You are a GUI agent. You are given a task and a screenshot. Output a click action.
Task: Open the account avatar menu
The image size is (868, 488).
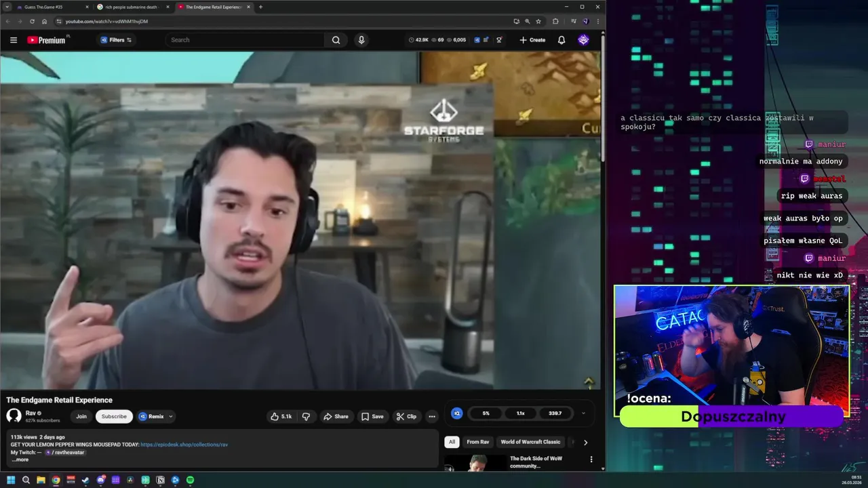pos(583,40)
